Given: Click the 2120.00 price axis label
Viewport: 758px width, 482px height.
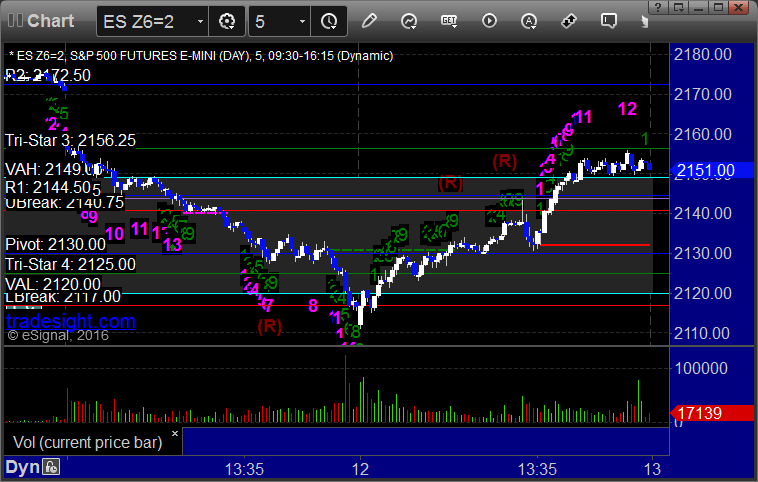Looking at the screenshot, I should tap(702, 293).
